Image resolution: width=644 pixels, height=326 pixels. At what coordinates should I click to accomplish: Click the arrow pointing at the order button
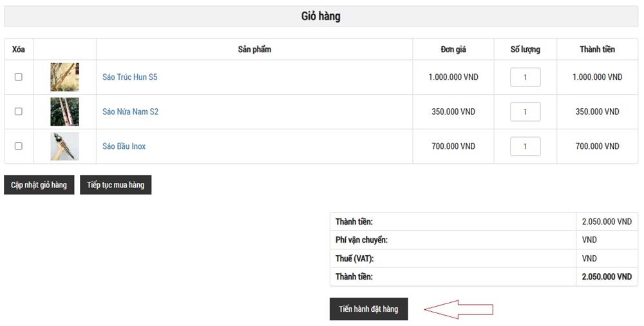pyautogui.click(x=459, y=309)
